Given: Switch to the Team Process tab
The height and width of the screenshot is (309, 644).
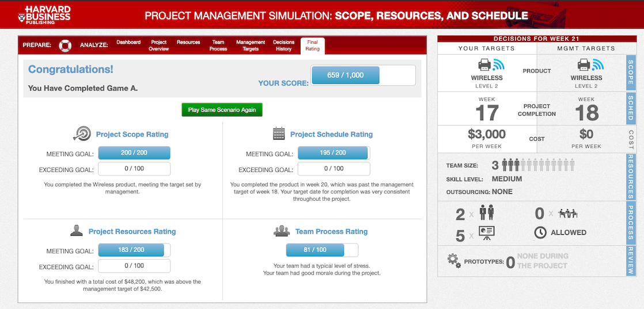Looking at the screenshot, I should [218, 45].
